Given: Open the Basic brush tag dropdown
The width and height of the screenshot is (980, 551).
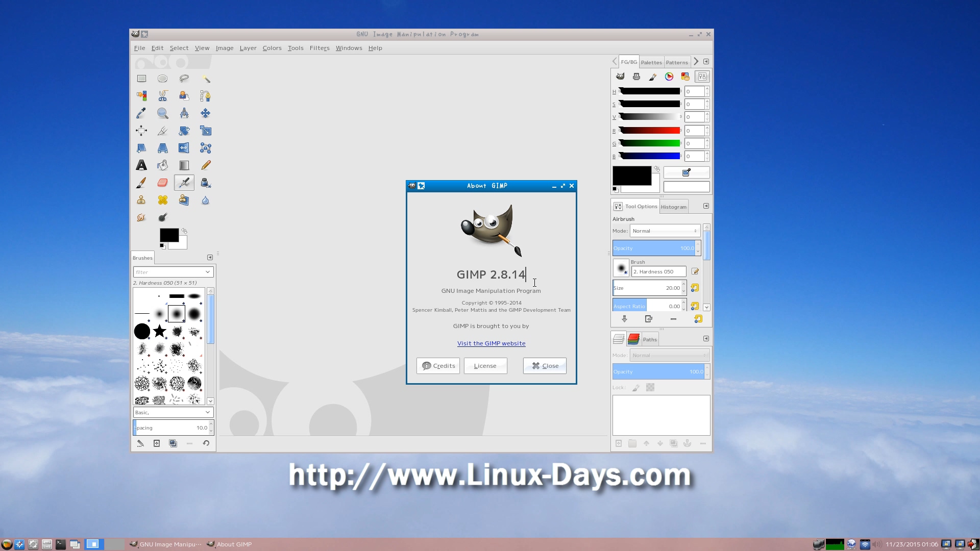Looking at the screenshot, I should tap(173, 412).
